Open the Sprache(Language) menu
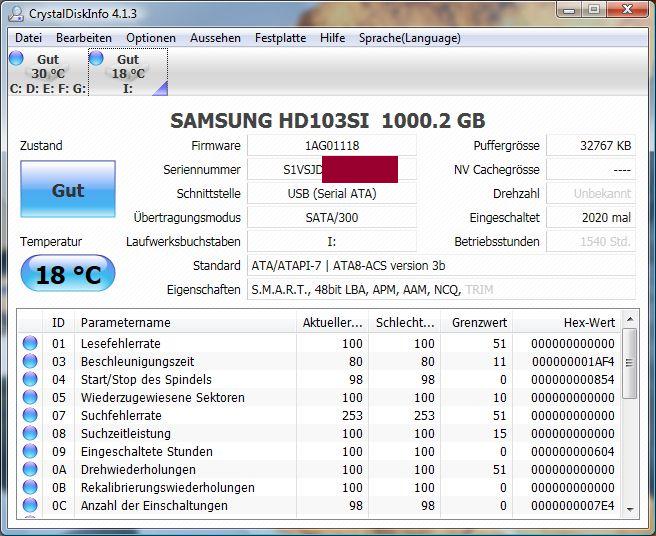The height and width of the screenshot is (536, 656). point(410,38)
